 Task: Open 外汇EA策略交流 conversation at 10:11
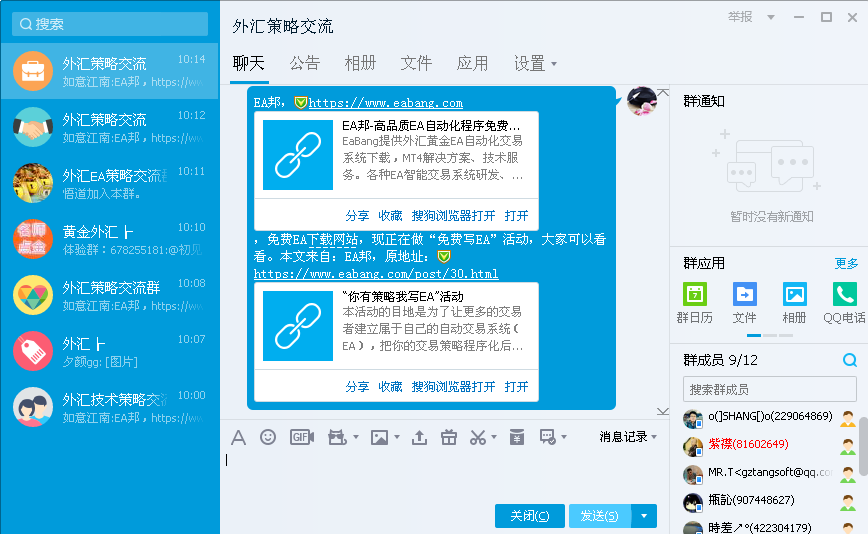tap(110, 183)
